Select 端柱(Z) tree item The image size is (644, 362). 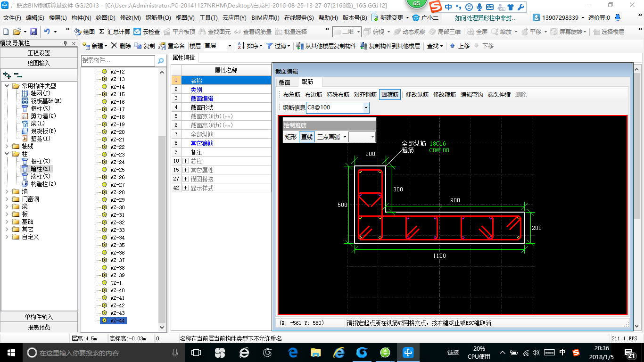36,176
